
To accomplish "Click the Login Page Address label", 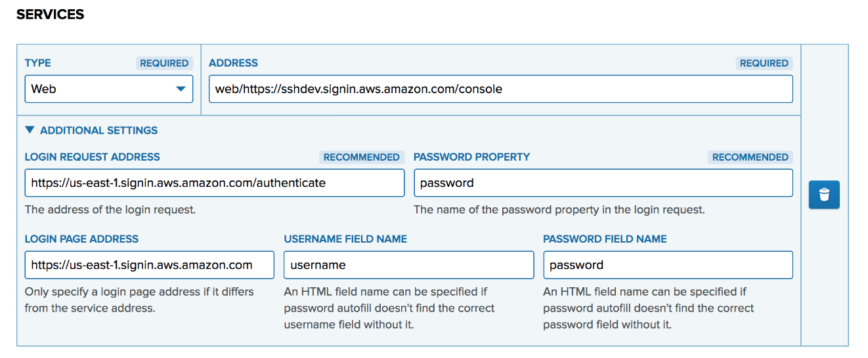I will coord(82,239).
